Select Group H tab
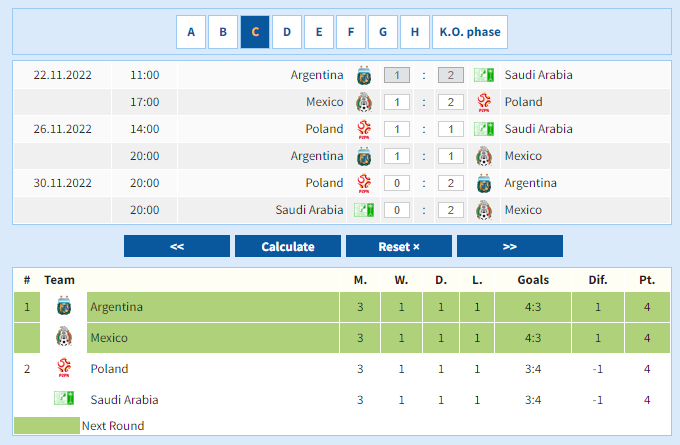Image resolution: width=680 pixels, height=445 pixels. click(x=414, y=32)
